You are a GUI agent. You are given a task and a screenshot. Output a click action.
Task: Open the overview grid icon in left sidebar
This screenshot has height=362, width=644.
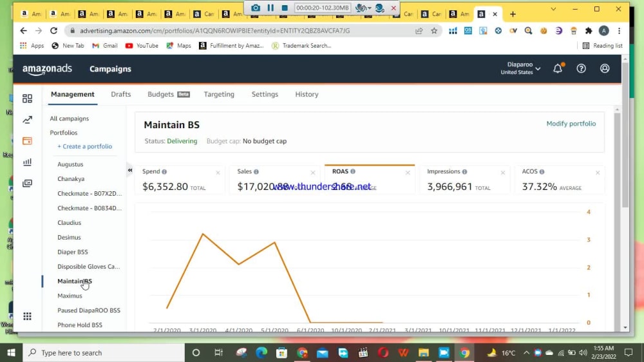click(x=27, y=99)
